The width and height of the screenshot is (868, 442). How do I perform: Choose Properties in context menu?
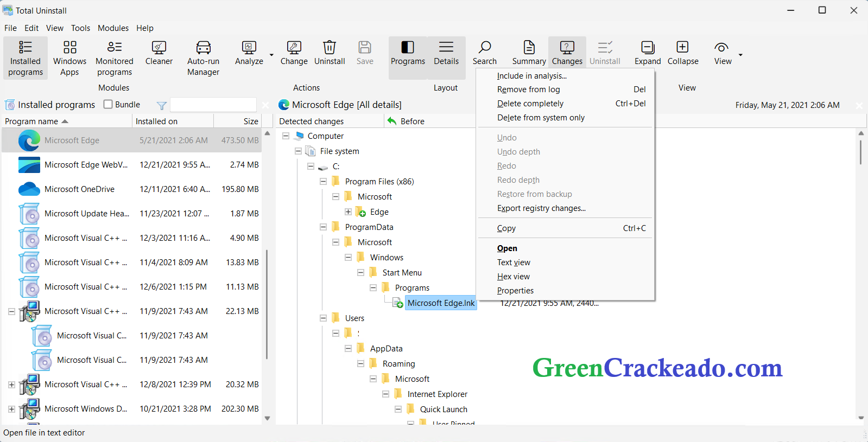click(x=565, y=291)
